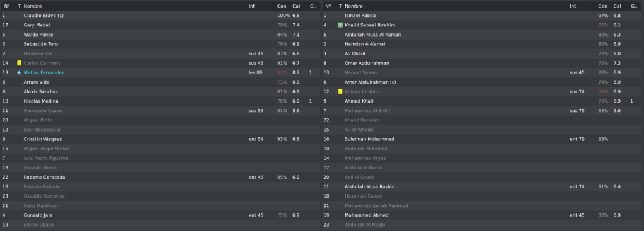Open Matías Fernández player profile
Screen dimensions: 644x231
tap(44, 72)
